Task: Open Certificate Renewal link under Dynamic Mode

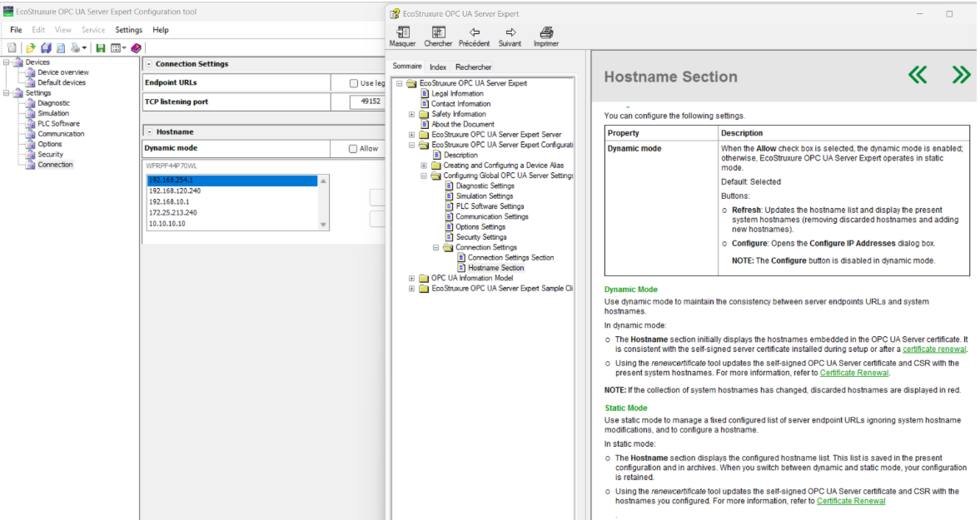Action: (853, 373)
